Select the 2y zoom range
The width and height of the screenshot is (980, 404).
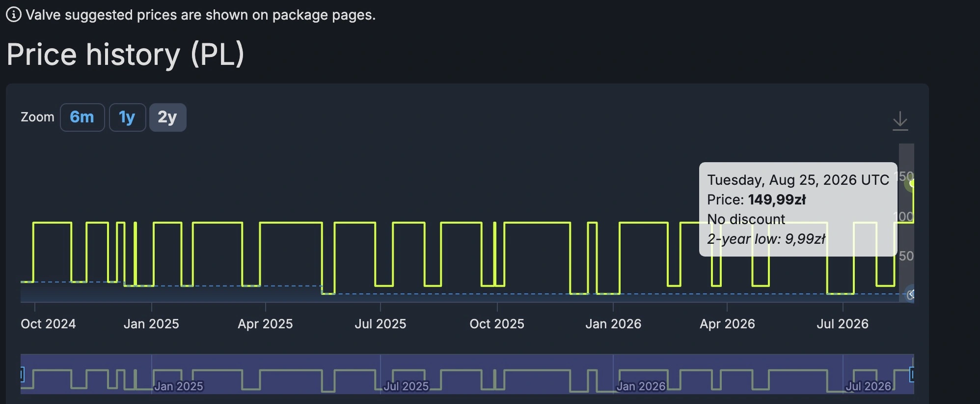click(167, 117)
